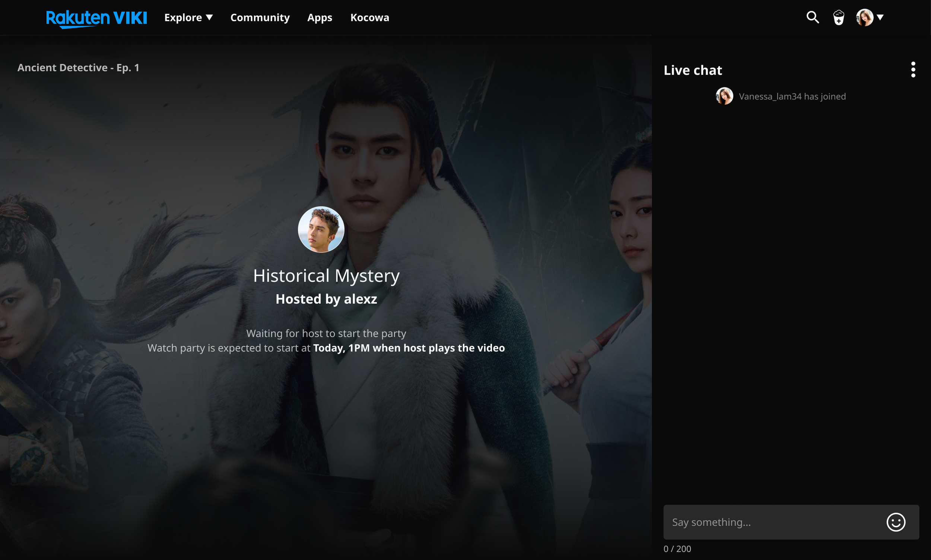Open the Kocowa menu item
Screen dimensions: 931x560
(x=369, y=17)
